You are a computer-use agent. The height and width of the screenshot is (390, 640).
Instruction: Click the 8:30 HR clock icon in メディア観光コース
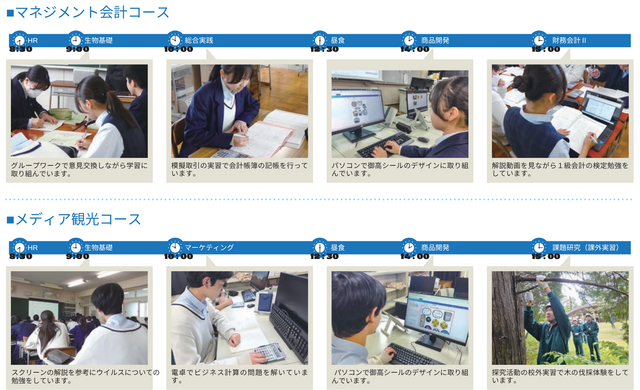[20, 247]
